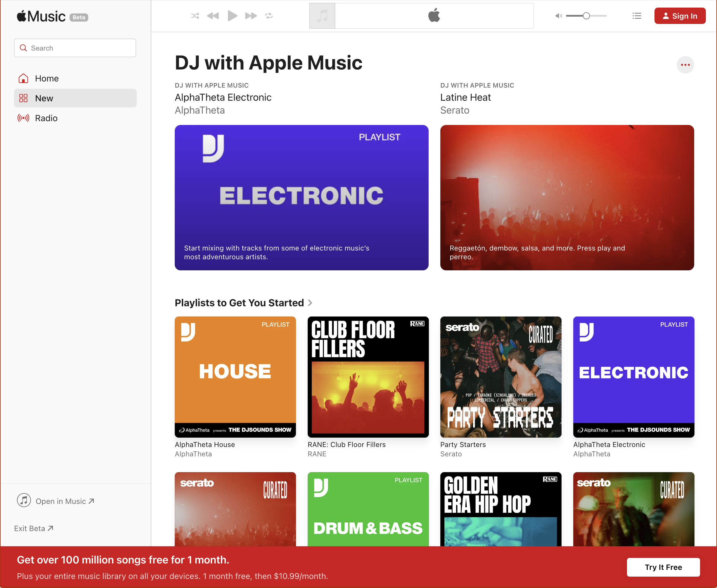Open AlphaTheta House playlist cover
Image resolution: width=717 pixels, height=588 pixels.
235,377
